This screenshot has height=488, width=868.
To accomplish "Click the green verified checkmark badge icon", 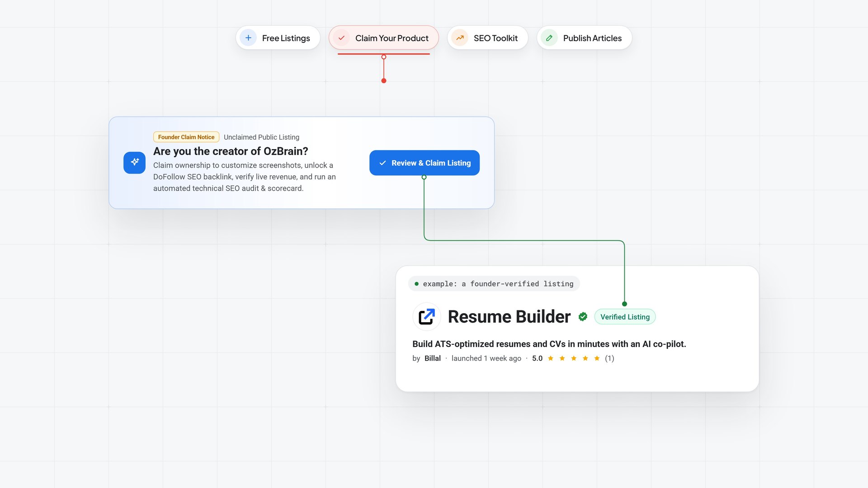I will pos(583,317).
